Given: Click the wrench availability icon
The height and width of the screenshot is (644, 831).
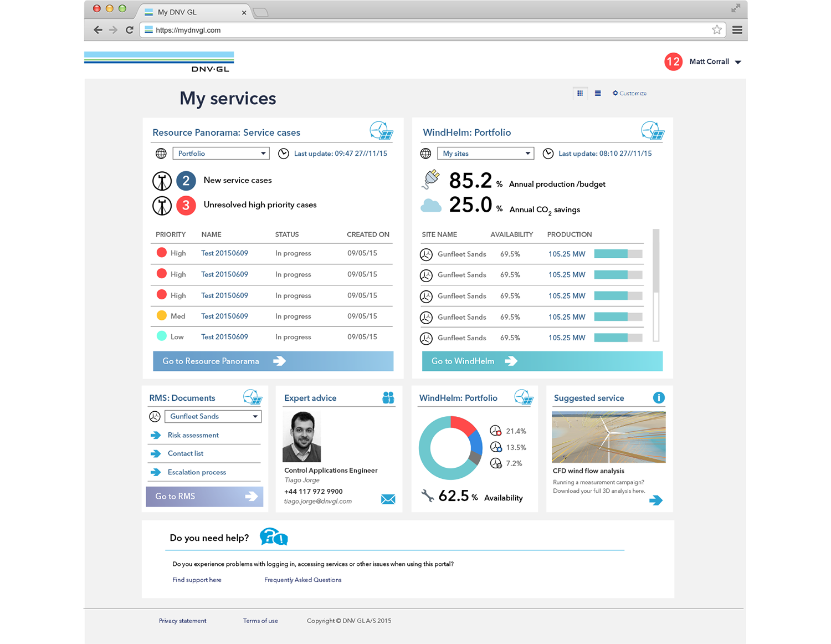Looking at the screenshot, I should 428,495.
